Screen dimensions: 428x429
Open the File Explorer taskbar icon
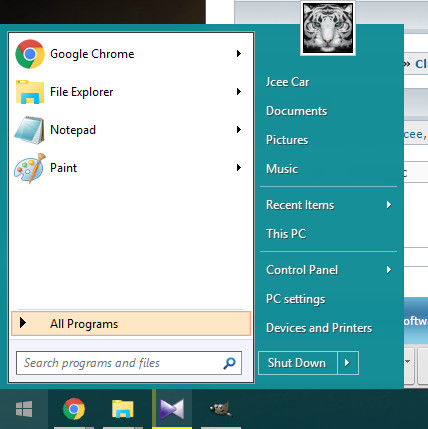123,409
